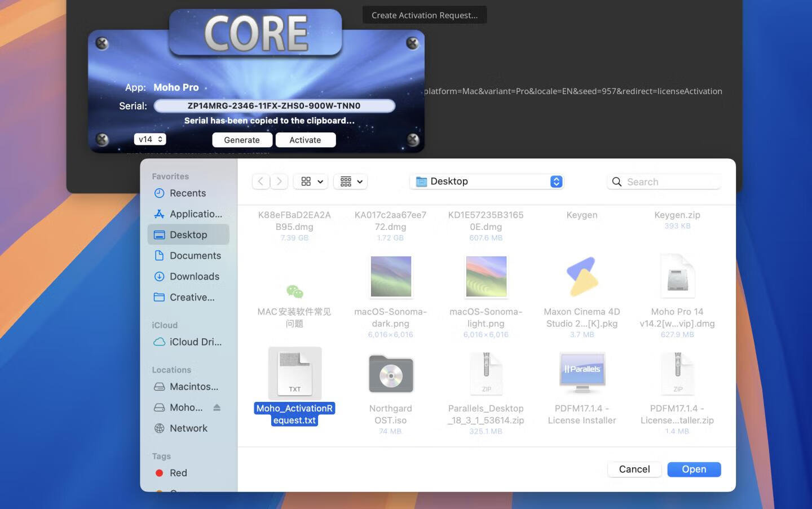Click the KD1E57235B31650E.dmg file name
Viewport: 812px width, 509px height.
click(x=486, y=221)
